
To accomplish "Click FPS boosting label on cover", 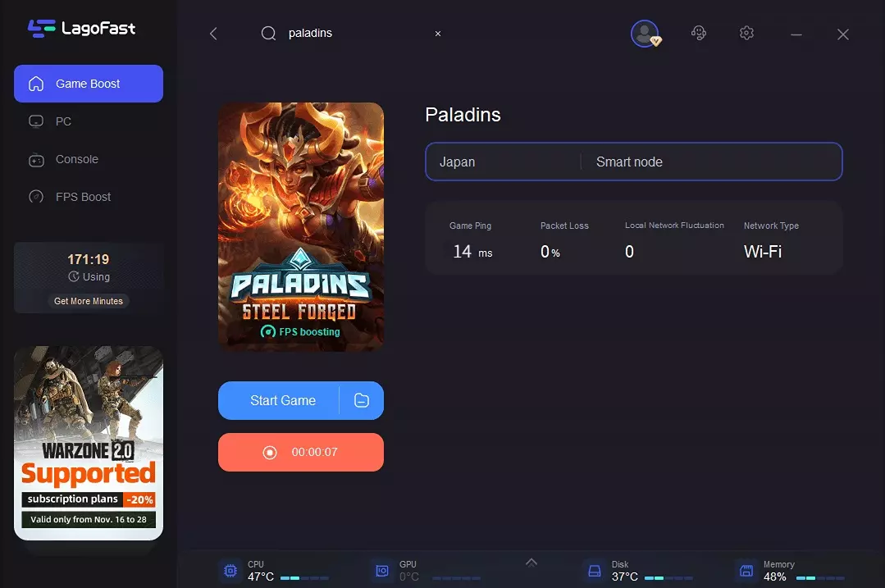I will tap(300, 332).
